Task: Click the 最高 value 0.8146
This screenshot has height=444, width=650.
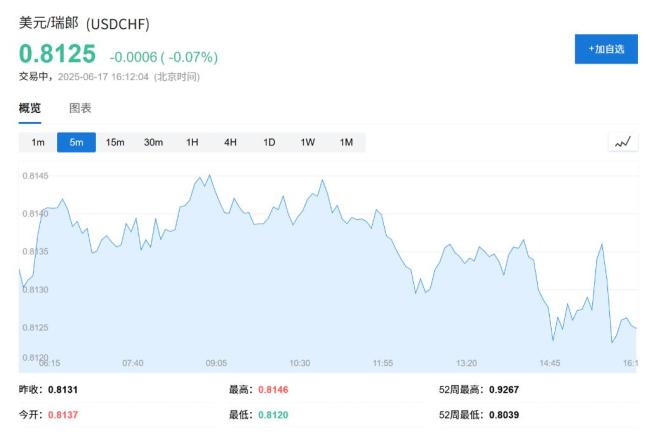Action: point(273,390)
